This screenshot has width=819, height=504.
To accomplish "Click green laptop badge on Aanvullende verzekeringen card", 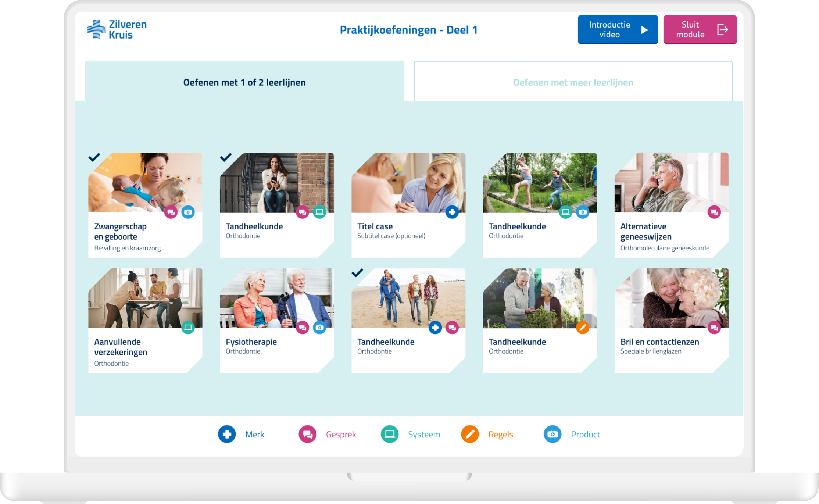I will click(x=188, y=328).
